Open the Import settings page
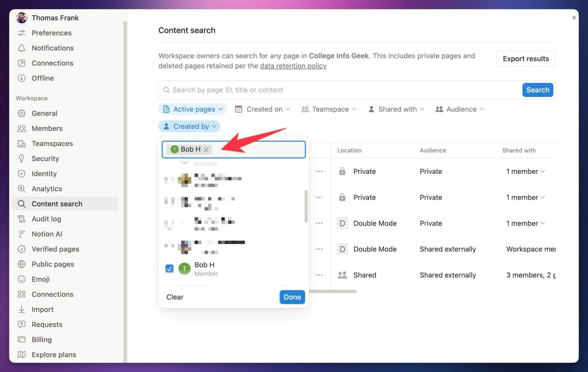The width and height of the screenshot is (588, 372). click(x=42, y=309)
